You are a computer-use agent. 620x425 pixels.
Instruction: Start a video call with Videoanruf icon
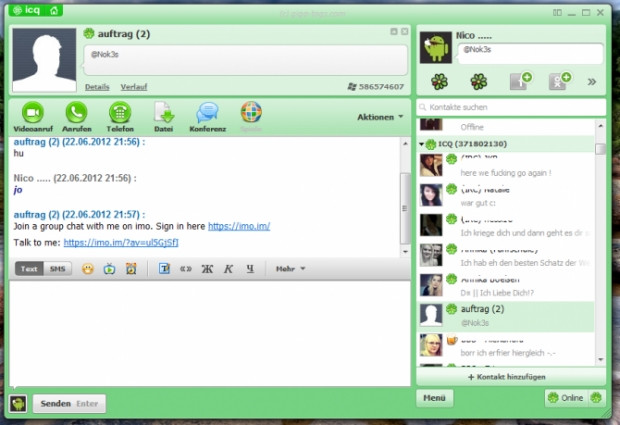click(x=33, y=113)
